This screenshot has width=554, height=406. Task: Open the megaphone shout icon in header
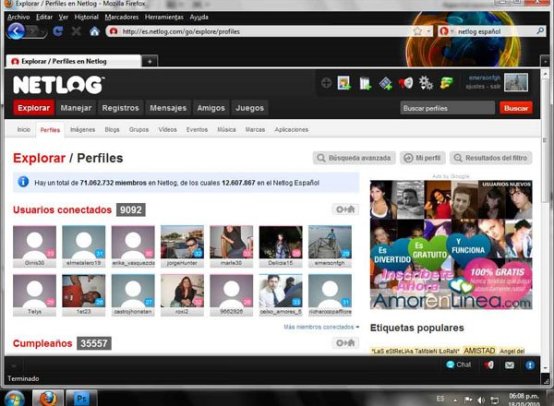tap(406, 83)
